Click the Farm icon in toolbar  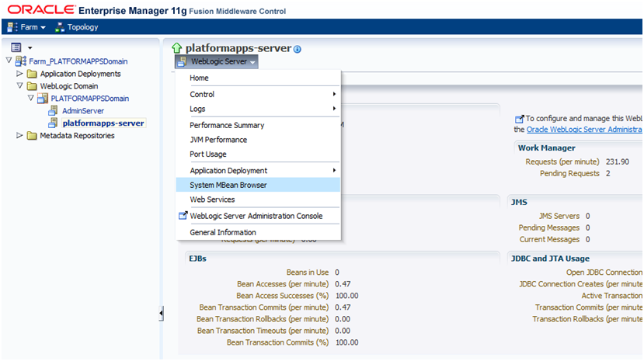pos(12,27)
